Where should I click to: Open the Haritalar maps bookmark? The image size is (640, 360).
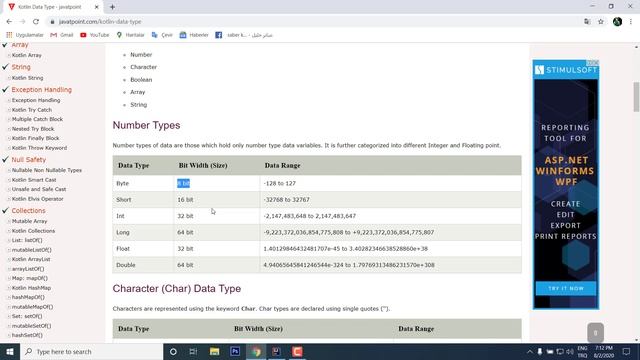point(131,35)
